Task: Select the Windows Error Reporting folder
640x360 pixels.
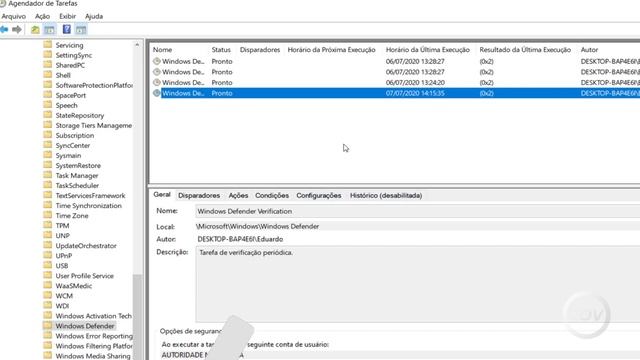Action: click(94, 336)
